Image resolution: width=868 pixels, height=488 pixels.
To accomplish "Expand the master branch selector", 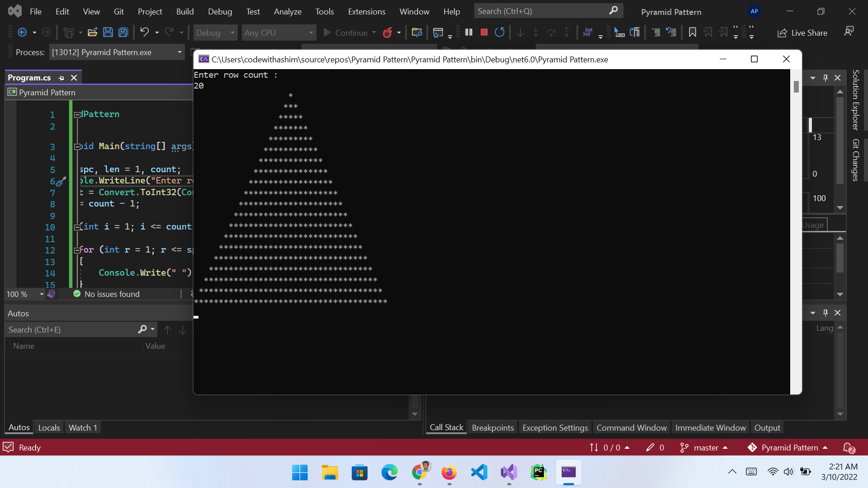I will pos(704,447).
